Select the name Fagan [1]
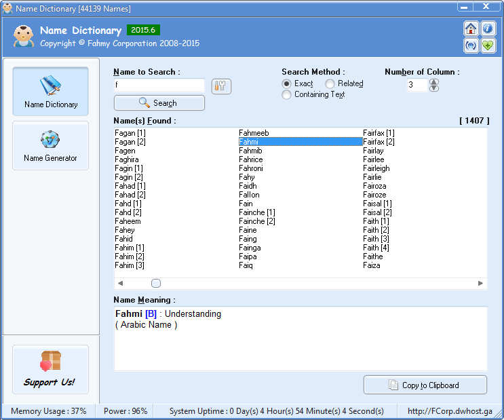 click(x=130, y=133)
